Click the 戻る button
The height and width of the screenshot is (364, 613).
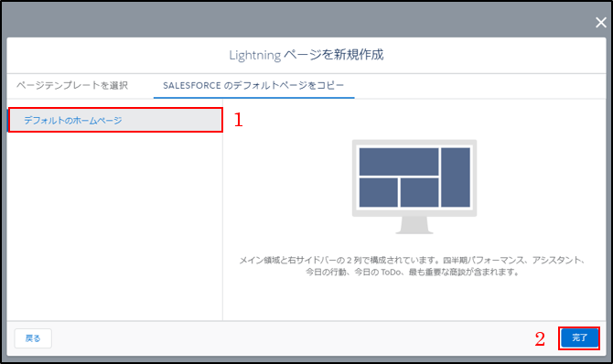pos(33,338)
